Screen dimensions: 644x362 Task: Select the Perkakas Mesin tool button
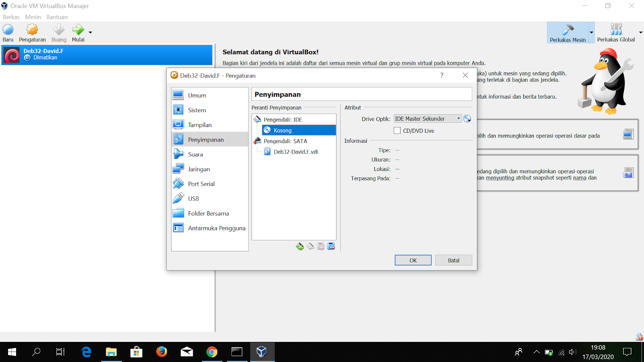pyautogui.click(x=568, y=33)
